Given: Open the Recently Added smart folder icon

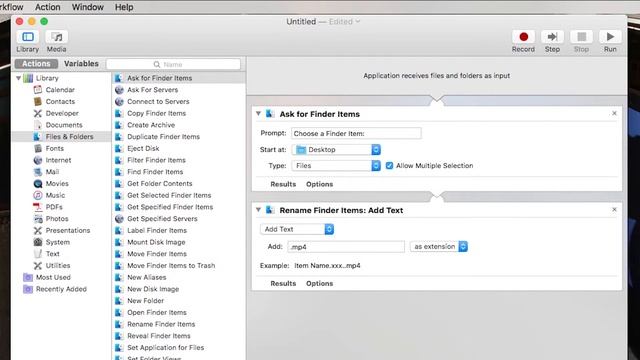Looking at the screenshot, I should (28, 289).
